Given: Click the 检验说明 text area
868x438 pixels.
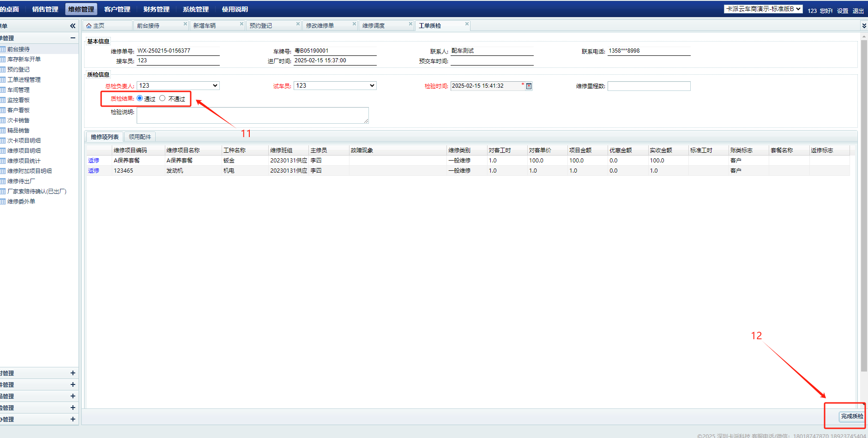Looking at the screenshot, I should coord(252,115).
